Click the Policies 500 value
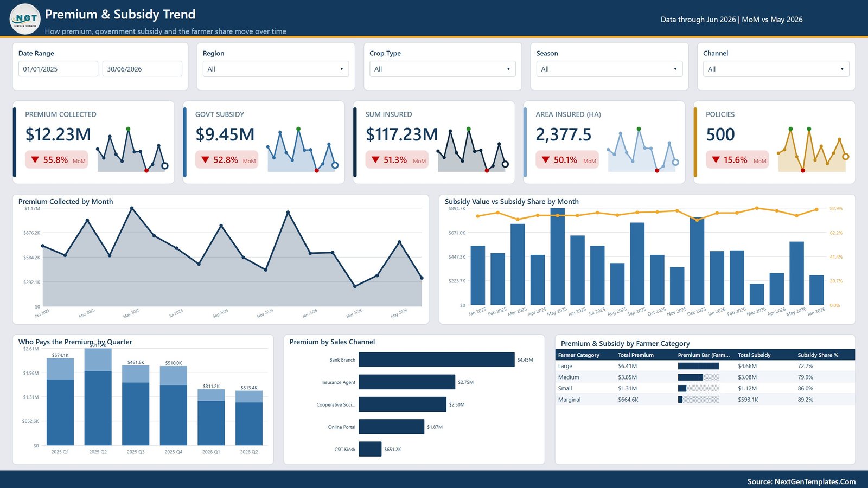The height and width of the screenshot is (488, 868). click(x=720, y=134)
